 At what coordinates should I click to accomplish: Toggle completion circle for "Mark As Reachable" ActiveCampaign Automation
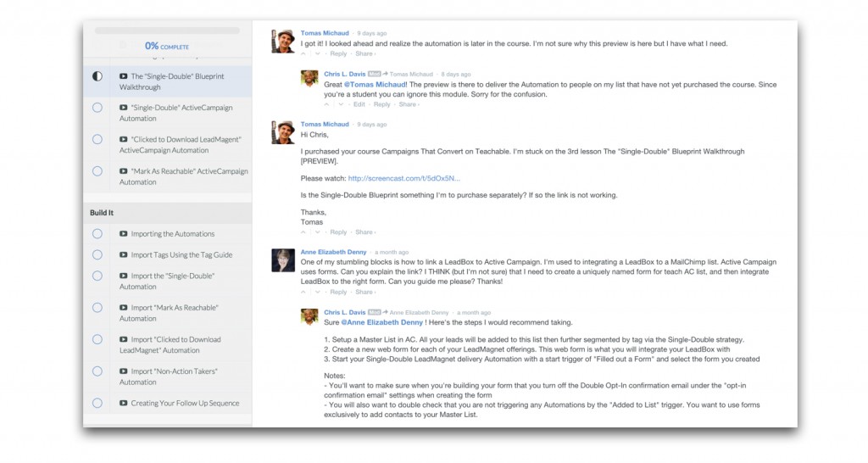[97, 171]
